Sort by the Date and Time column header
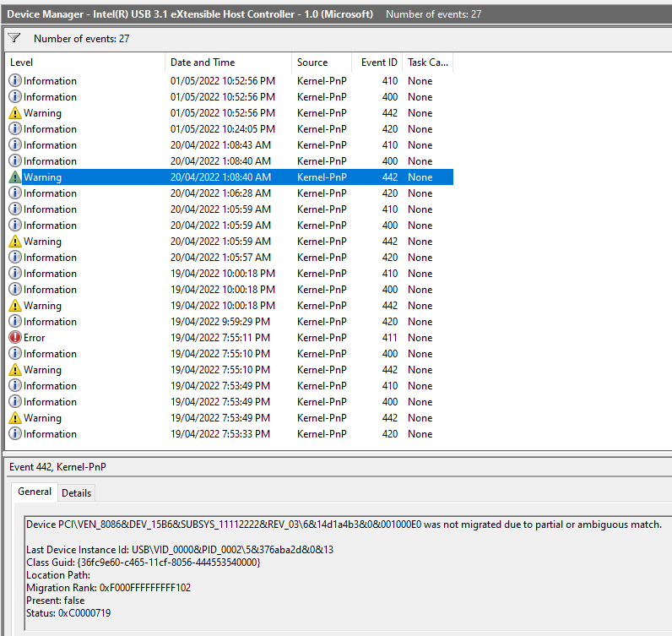Viewport: 672px width, 636px height. coord(228,63)
